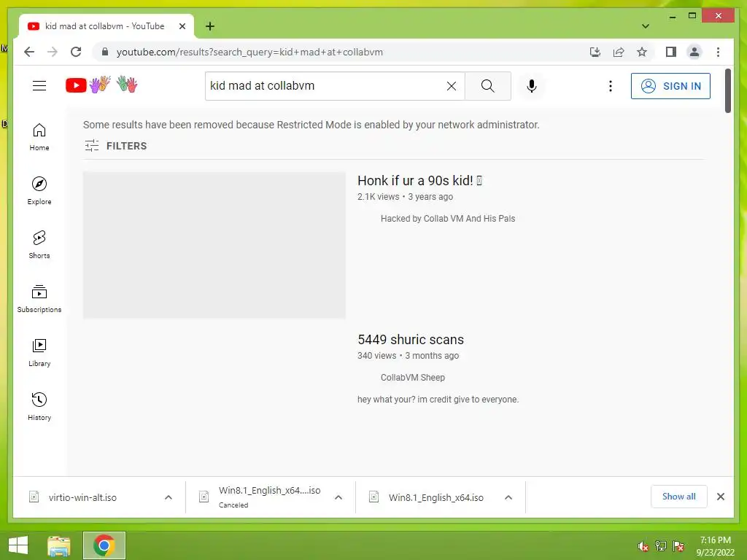Expand options for Win8.1_English_x64.iso download

(x=508, y=497)
